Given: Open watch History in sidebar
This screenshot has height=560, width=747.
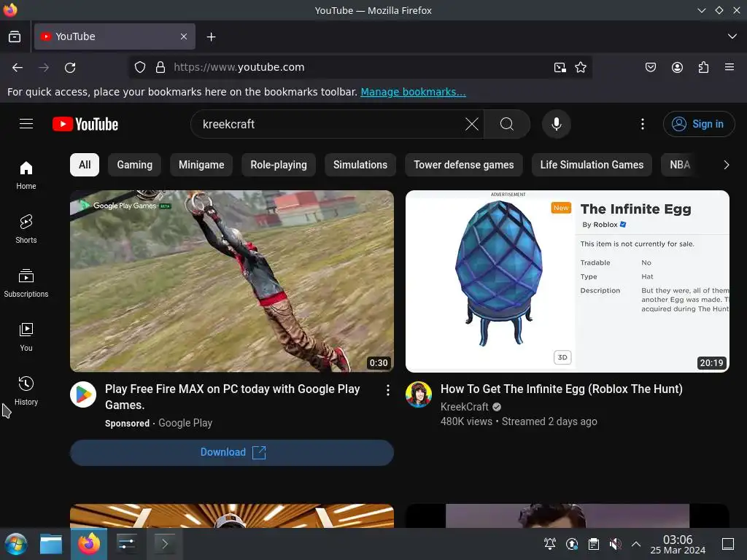Looking at the screenshot, I should pos(26,391).
